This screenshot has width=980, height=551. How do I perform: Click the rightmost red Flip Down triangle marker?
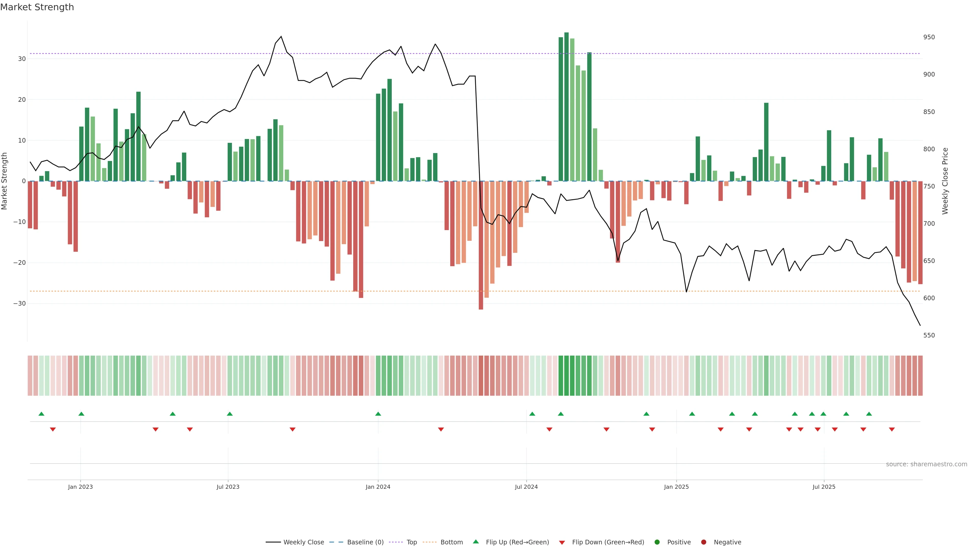click(x=892, y=429)
